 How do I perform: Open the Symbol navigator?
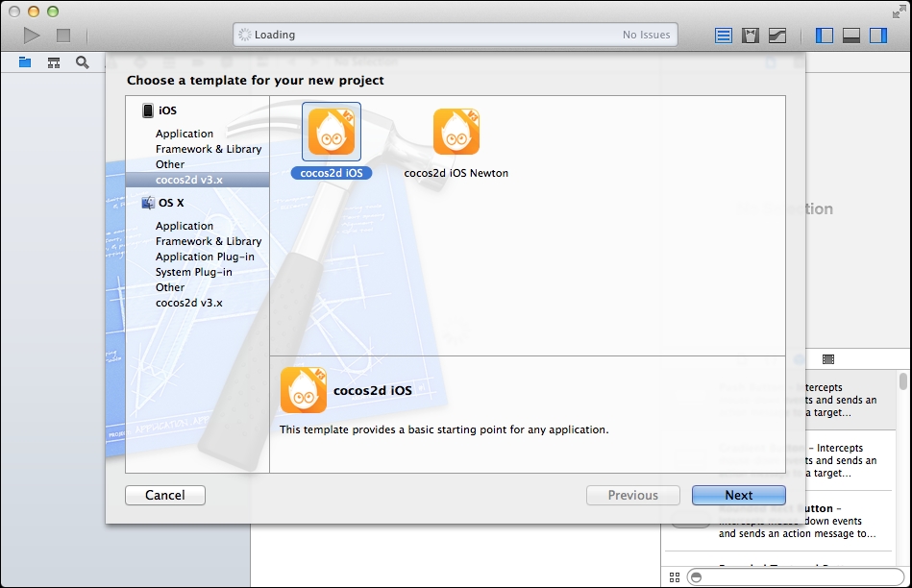point(54,62)
